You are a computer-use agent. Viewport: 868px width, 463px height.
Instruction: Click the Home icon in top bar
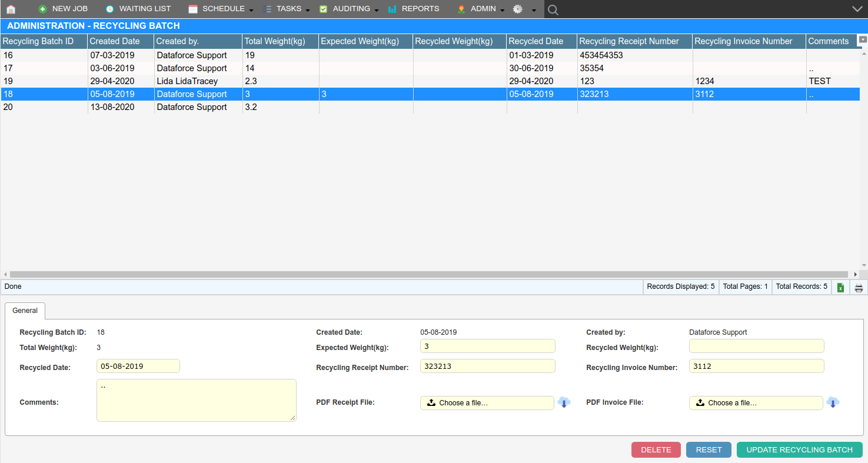coord(11,9)
